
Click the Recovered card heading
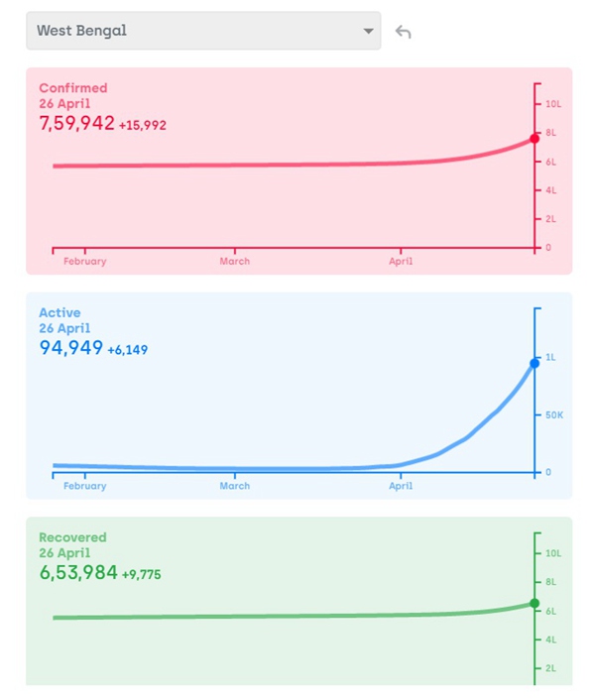coord(72,537)
